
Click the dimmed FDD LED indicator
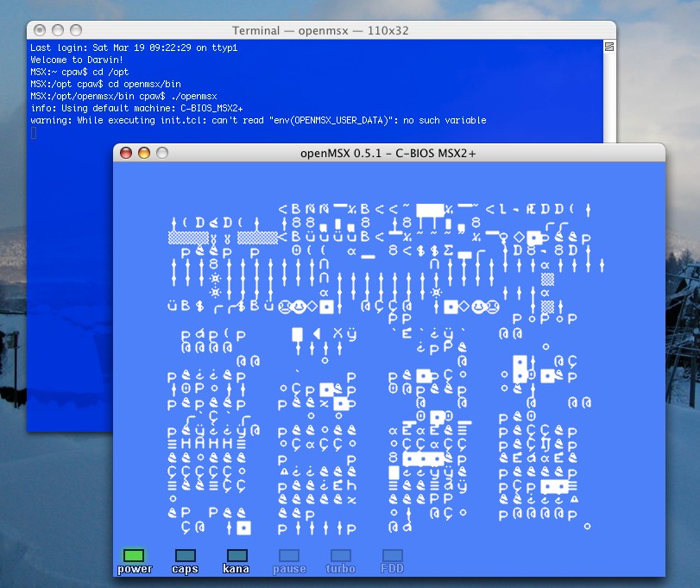pyautogui.click(x=393, y=555)
